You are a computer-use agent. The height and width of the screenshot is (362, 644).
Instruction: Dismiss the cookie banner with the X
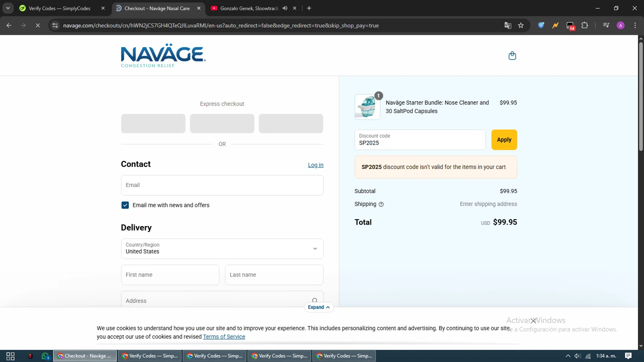point(533,321)
